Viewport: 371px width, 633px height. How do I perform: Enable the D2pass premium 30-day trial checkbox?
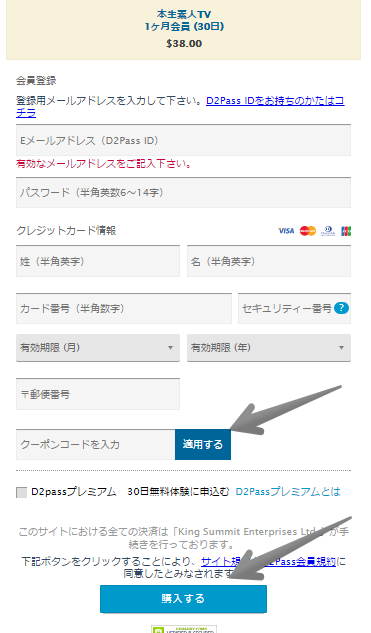click(21, 492)
